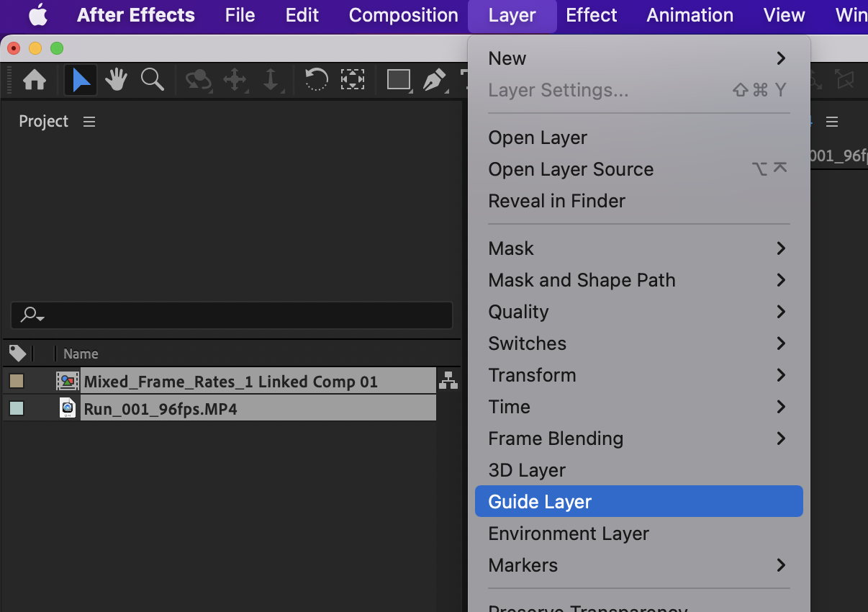This screenshot has width=868, height=612.
Task: Click the Home icon in the toolbar
Action: [x=34, y=80]
